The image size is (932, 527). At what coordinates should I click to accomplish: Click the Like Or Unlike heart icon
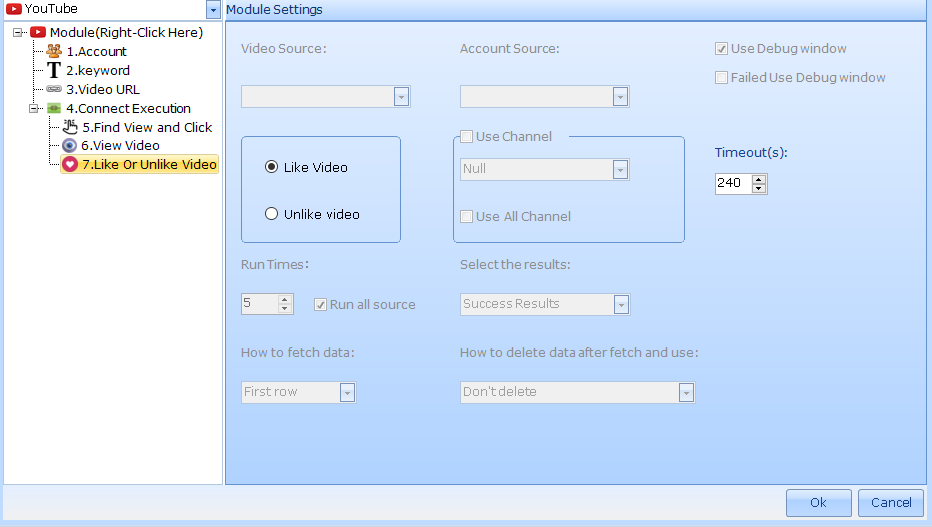[70, 165]
